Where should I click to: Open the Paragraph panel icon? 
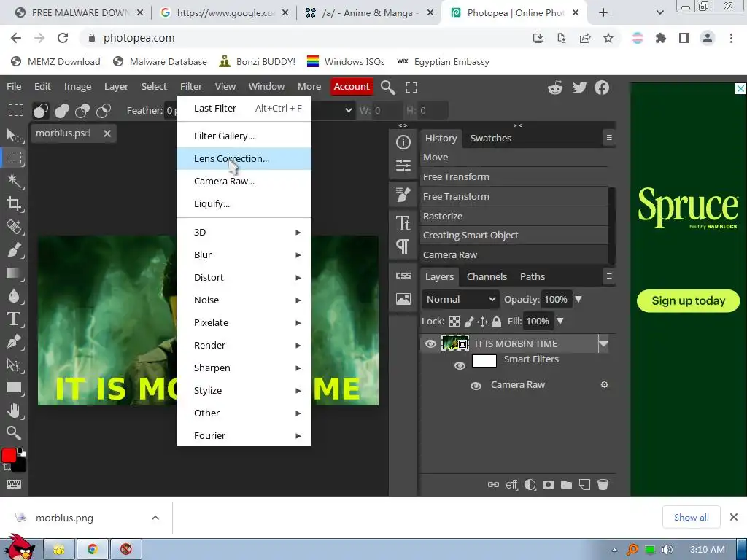point(403,246)
